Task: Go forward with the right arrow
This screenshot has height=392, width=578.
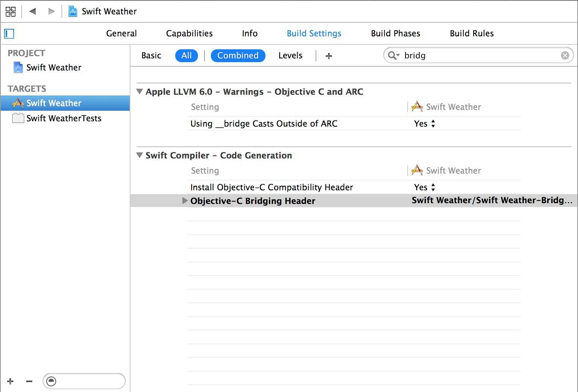Action: click(x=51, y=11)
